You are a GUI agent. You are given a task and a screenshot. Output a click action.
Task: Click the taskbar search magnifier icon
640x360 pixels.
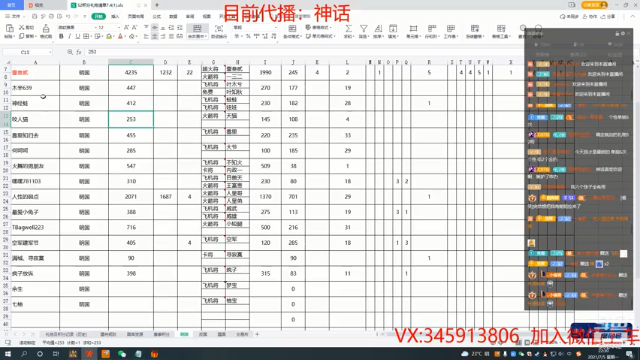(x=24, y=353)
